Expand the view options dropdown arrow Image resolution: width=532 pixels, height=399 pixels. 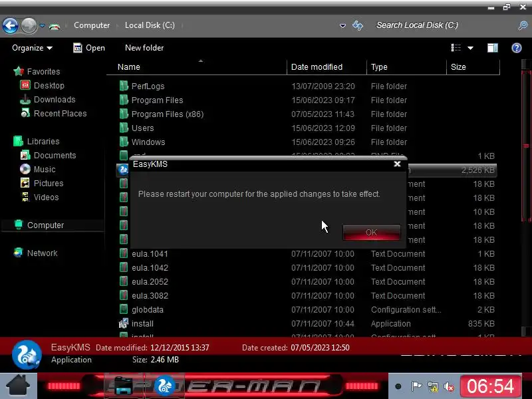click(470, 48)
